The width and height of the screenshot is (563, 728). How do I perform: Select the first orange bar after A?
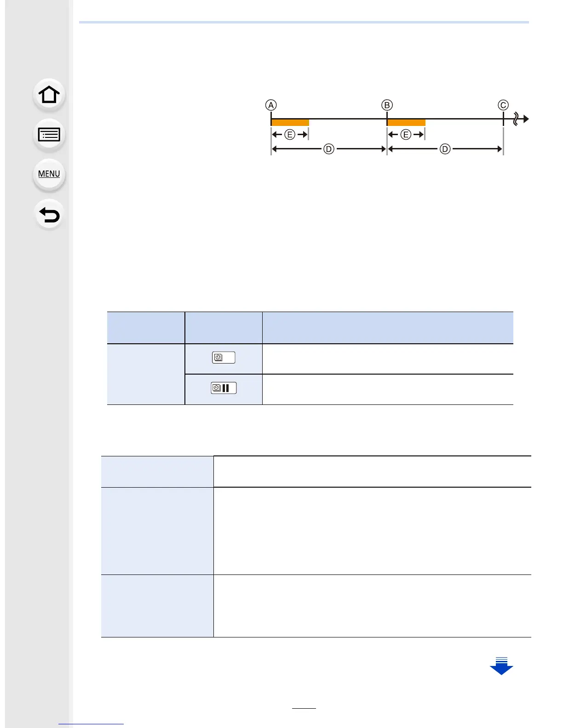coord(290,122)
